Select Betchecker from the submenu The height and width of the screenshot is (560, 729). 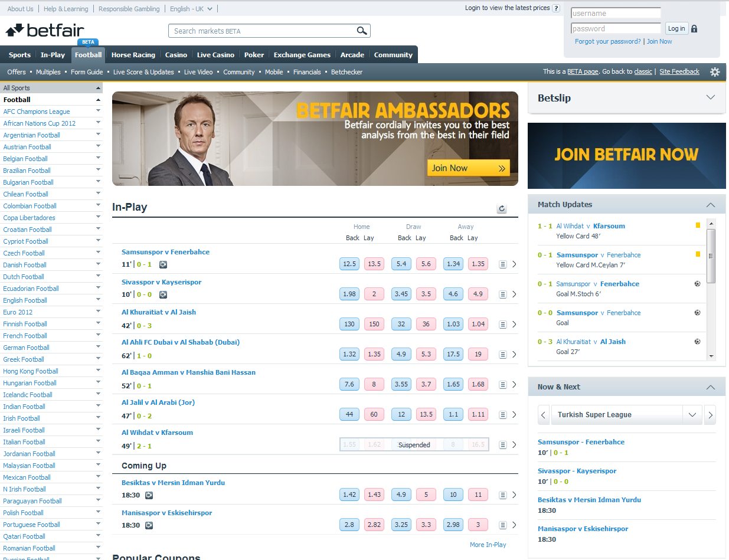click(x=346, y=72)
